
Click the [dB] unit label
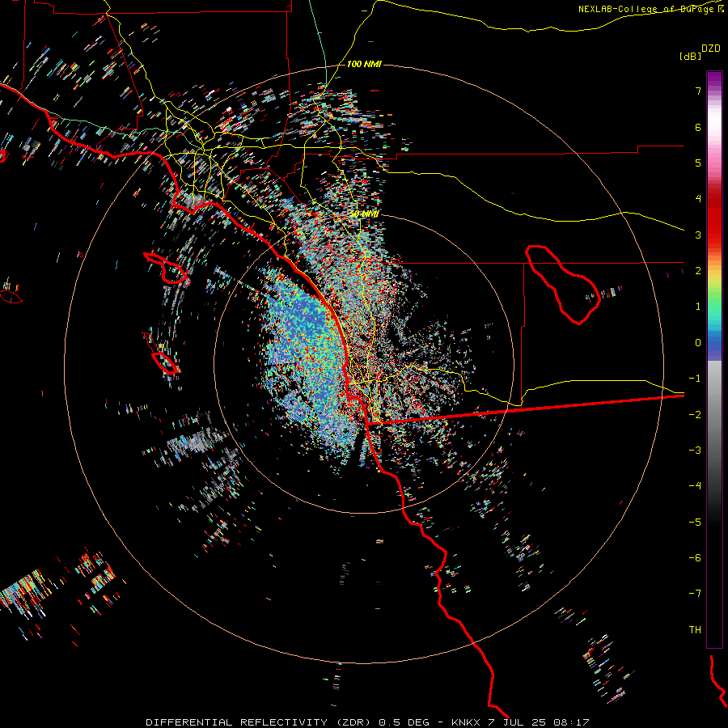pyautogui.click(x=690, y=56)
